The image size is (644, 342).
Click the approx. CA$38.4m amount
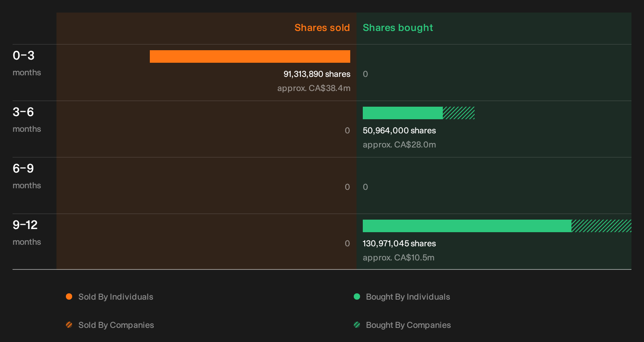(314, 88)
